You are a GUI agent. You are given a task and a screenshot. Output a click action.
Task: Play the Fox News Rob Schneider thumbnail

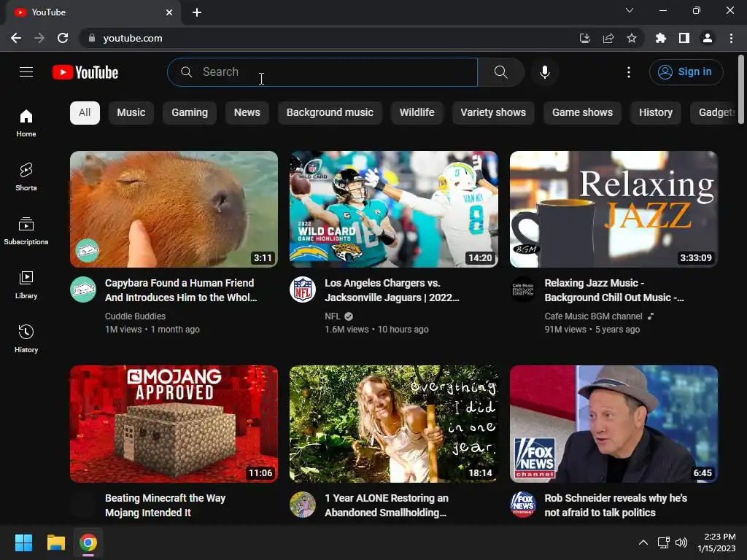coord(614,424)
